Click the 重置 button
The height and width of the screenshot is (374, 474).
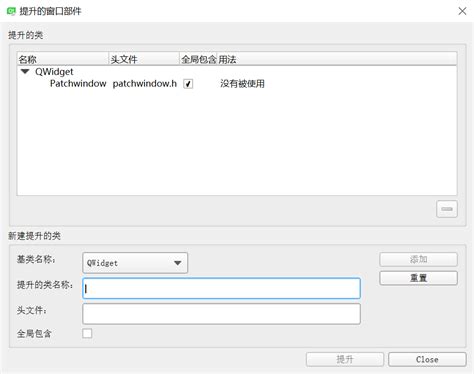click(418, 278)
